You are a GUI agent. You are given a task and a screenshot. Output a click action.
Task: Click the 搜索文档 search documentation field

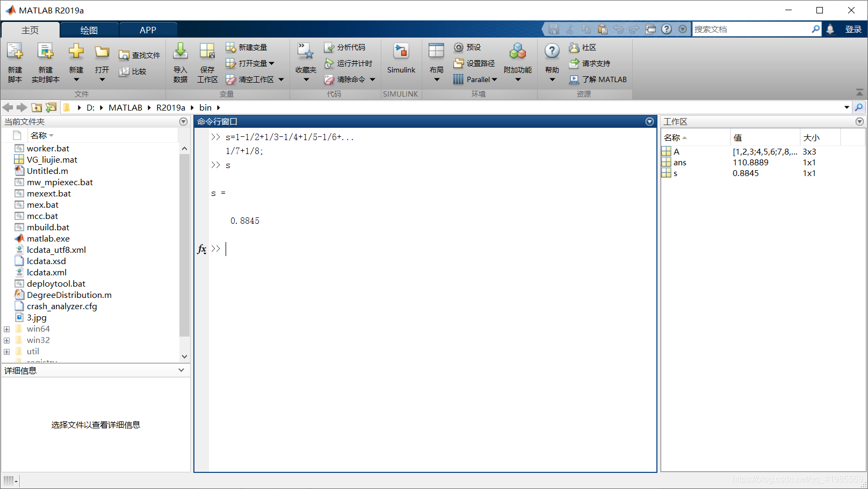752,29
